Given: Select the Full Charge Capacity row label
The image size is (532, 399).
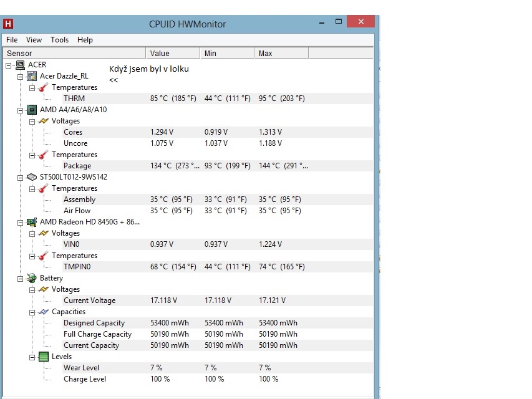Looking at the screenshot, I should pyautogui.click(x=97, y=334).
